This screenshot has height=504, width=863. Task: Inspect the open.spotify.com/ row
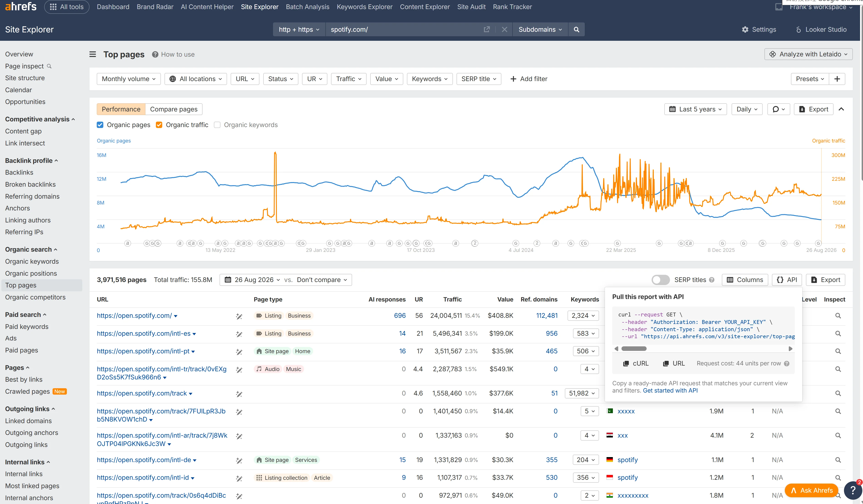(x=838, y=316)
